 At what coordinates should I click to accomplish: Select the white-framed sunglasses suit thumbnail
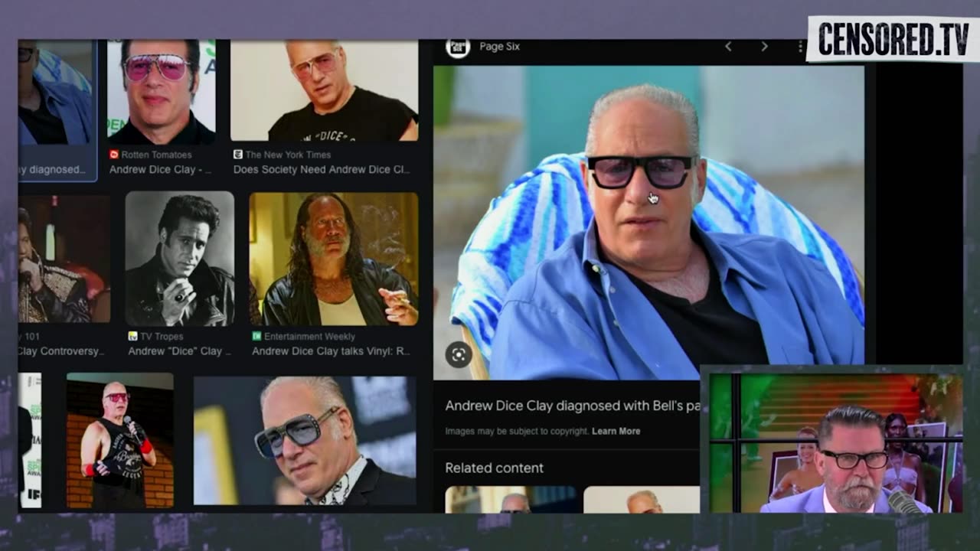305,441
